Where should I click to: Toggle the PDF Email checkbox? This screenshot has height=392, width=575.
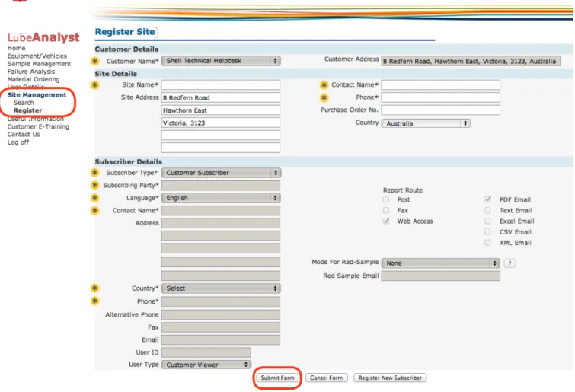(x=487, y=199)
